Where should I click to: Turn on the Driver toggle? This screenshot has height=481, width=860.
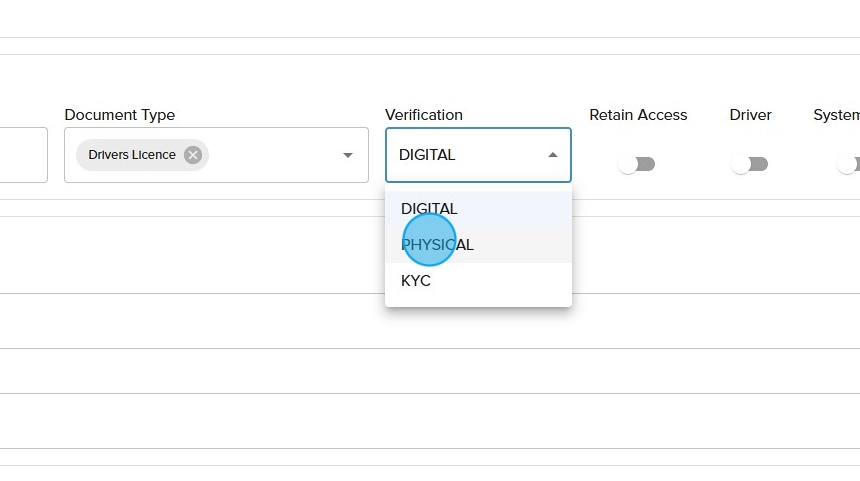click(x=749, y=164)
